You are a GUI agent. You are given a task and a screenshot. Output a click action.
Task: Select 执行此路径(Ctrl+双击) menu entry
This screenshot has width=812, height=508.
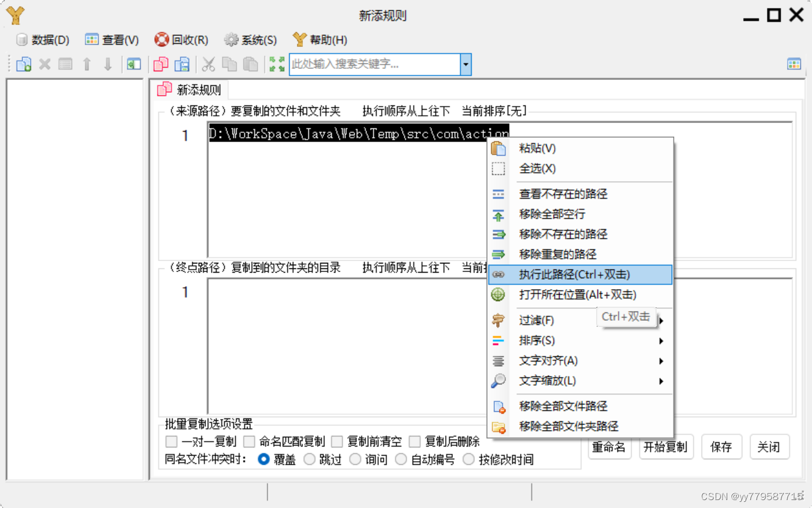[580, 274]
